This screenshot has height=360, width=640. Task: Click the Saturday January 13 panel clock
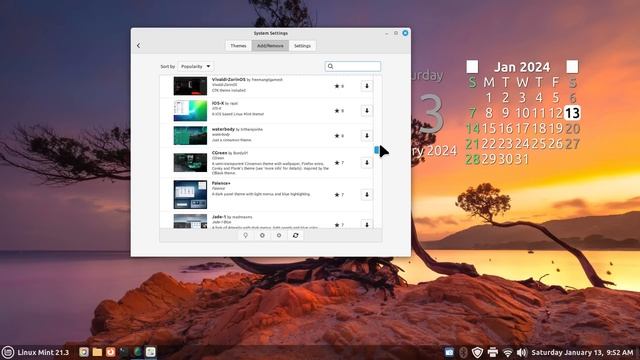582,352
